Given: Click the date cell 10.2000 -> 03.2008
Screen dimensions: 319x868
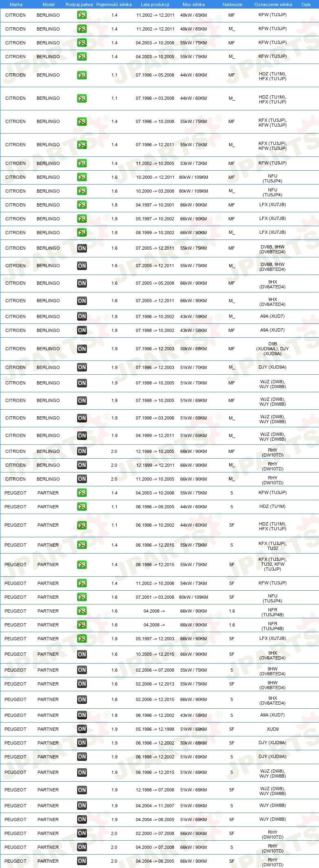Looking at the screenshot, I should (x=155, y=191).
